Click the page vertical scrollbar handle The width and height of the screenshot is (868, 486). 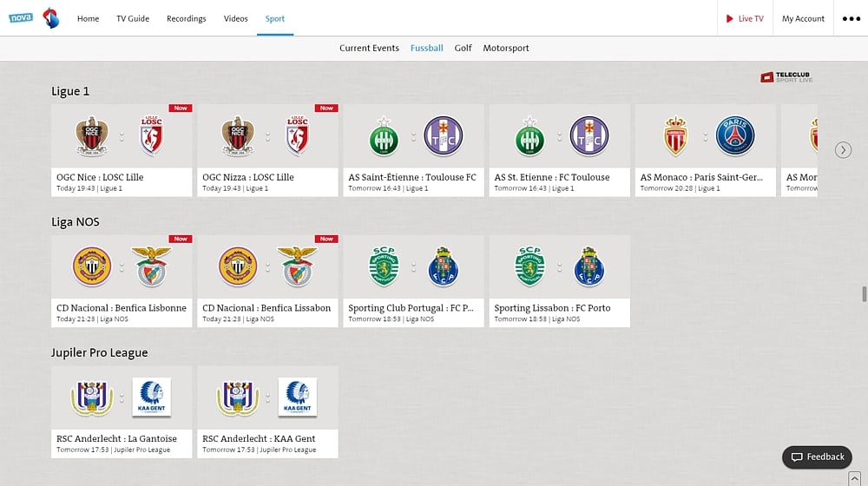(865, 294)
